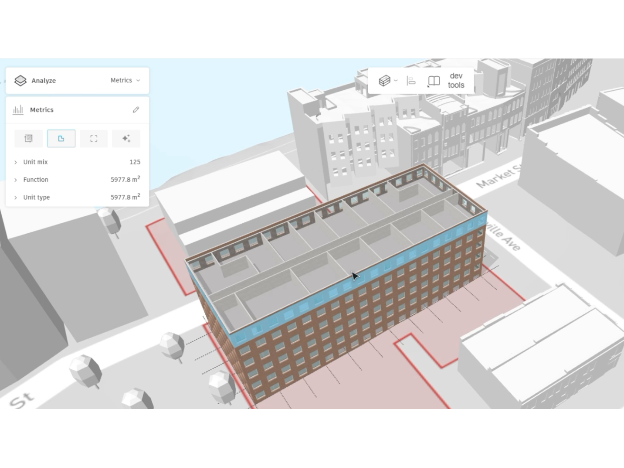
Task: Click the Metrics panel title
Action: [x=42, y=110]
